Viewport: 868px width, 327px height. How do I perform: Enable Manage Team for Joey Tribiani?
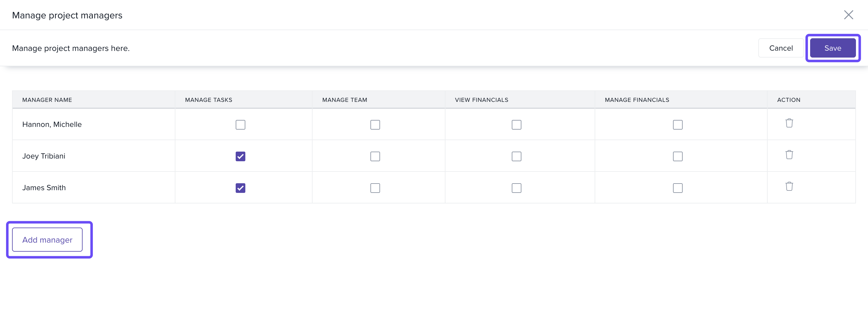point(375,156)
